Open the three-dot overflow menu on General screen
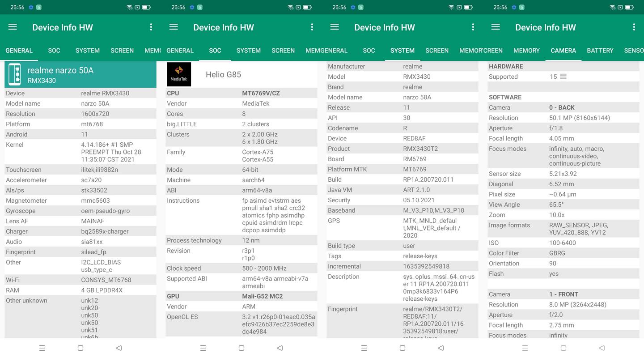 coord(151,27)
